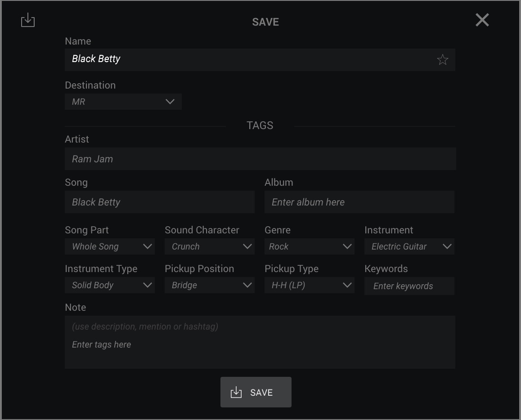
Task: Open the Destination dropdown showing MR
Action: pyautogui.click(x=123, y=102)
